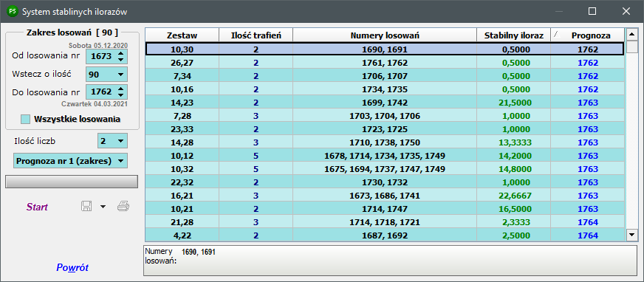Toggle the Wszystkie losowania checkbox
Viewport: 644px width, 282px height.
(x=25, y=119)
